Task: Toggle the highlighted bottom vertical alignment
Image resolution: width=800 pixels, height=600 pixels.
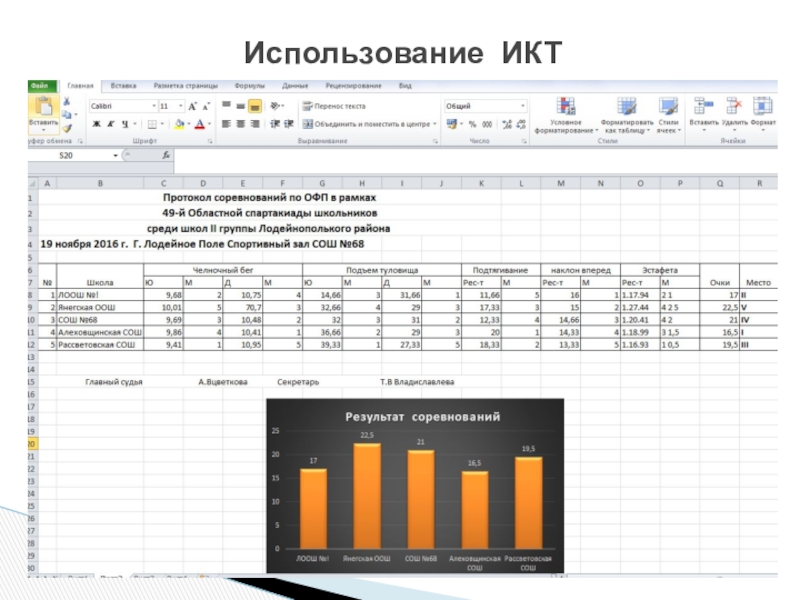Action: pyautogui.click(x=255, y=106)
